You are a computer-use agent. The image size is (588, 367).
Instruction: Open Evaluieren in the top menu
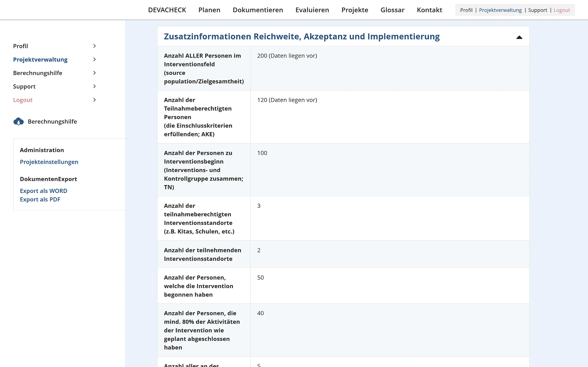[312, 10]
